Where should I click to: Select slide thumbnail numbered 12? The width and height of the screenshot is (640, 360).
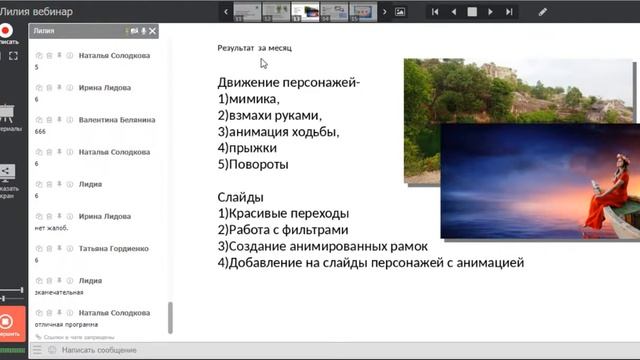coord(276,12)
